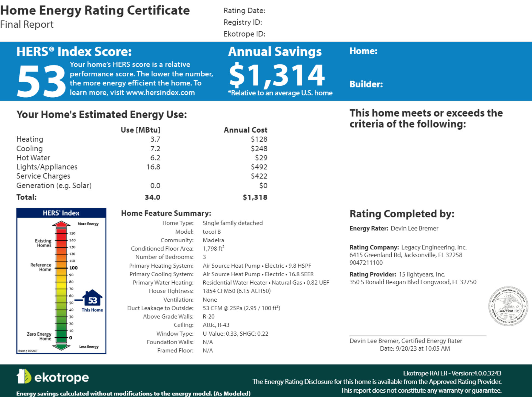The image size is (532, 397).
Task: Click the blue house icon showing 53
Action: click(x=92, y=298)
